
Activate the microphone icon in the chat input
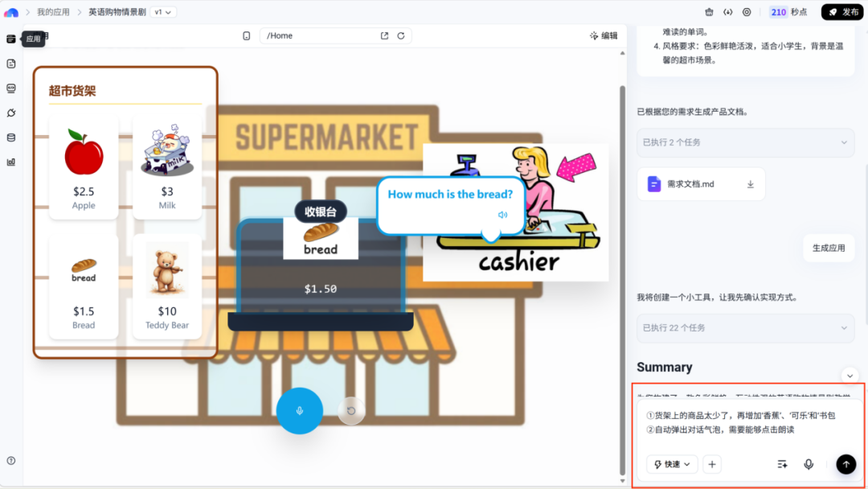(x=809, y=464)
